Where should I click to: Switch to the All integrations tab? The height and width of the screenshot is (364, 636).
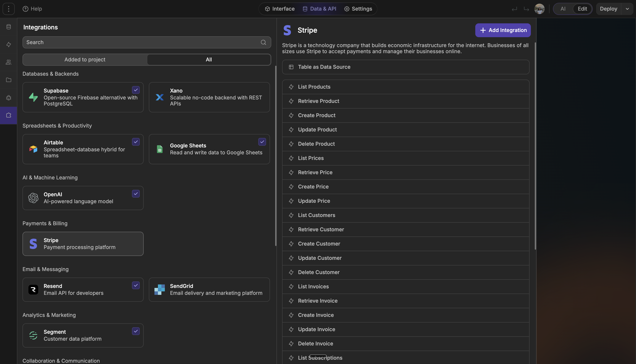209,60
